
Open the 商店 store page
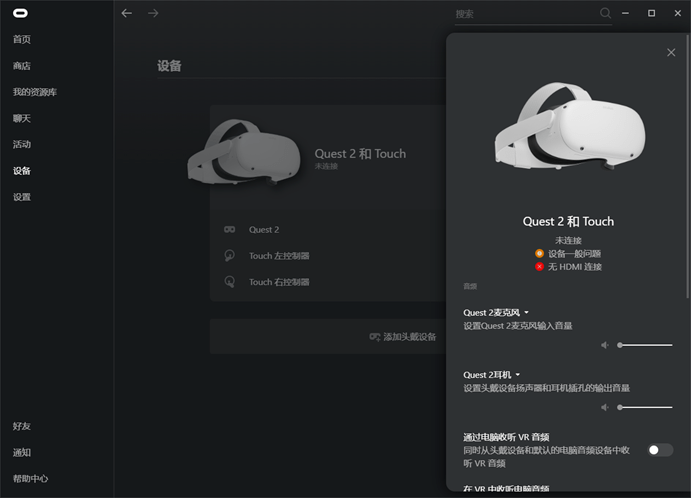22,66
